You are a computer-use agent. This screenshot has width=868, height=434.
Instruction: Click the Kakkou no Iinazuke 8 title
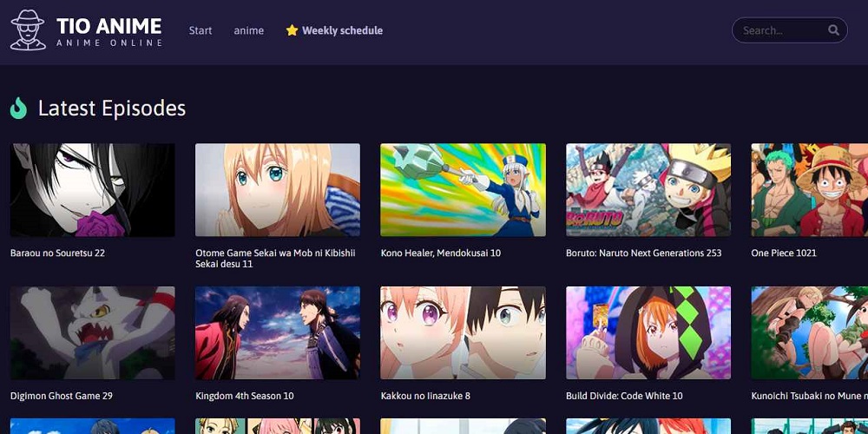425,396
